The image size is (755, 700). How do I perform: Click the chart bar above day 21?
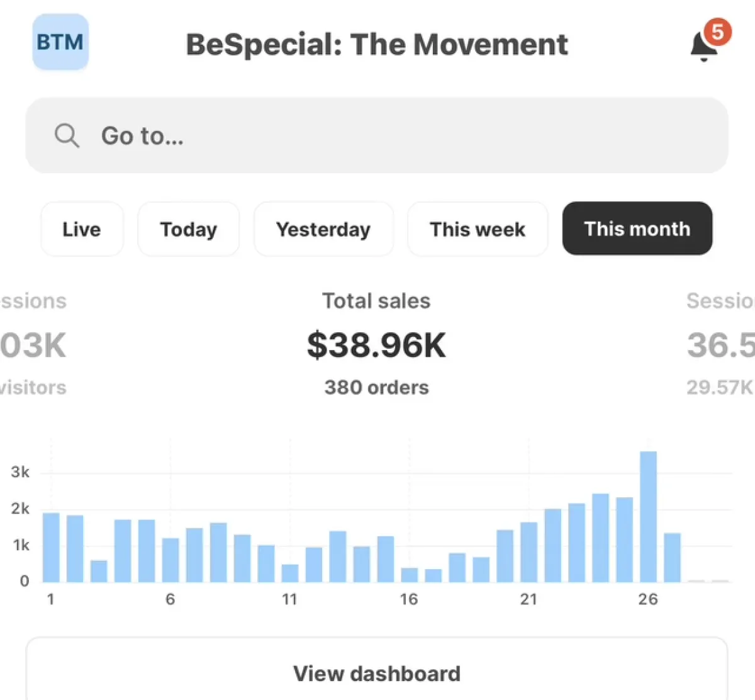pos(529,552)
